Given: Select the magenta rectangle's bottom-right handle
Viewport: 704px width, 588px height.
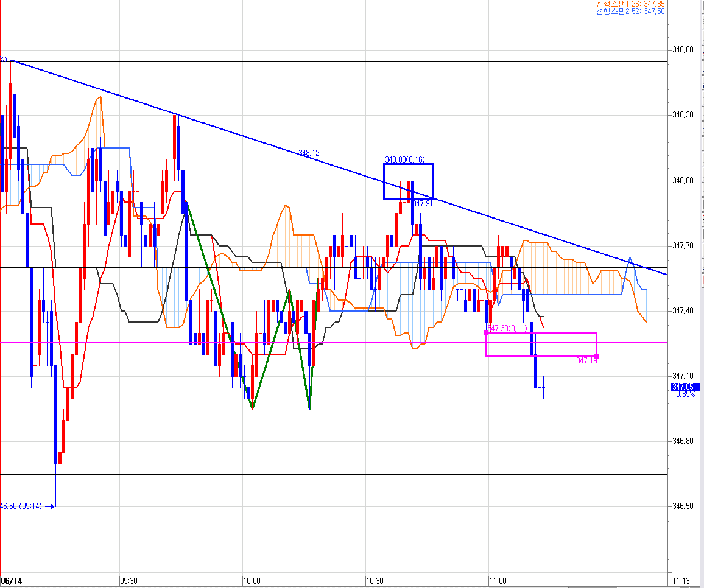Looking at the screenshot, I should coord(597,356).
